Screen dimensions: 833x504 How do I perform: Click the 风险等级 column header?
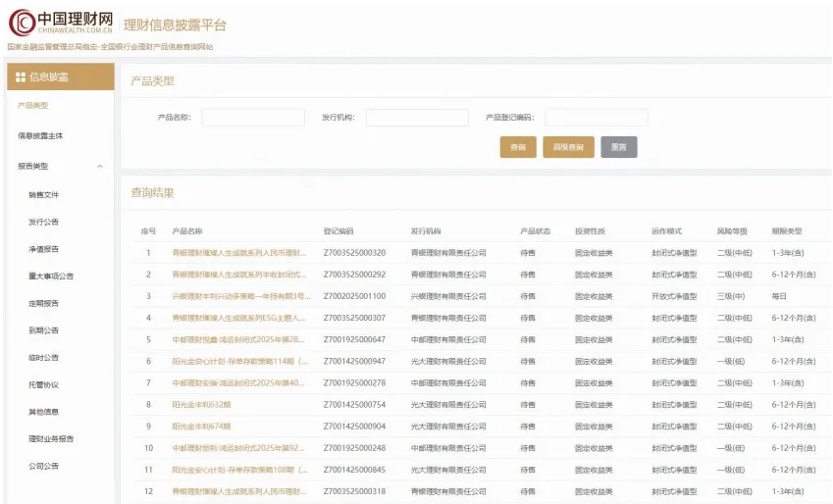(x=732, y=231)
